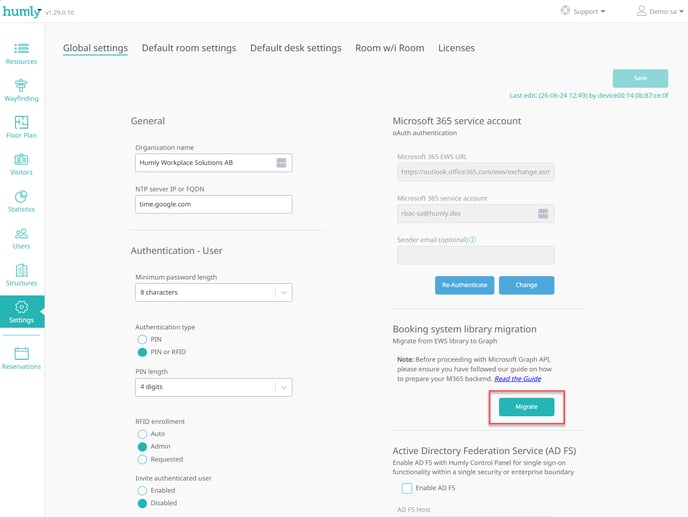The height and width of the screenshot is (517, 688).
Task: Switch to Default room settings tab
Action: 189,48
